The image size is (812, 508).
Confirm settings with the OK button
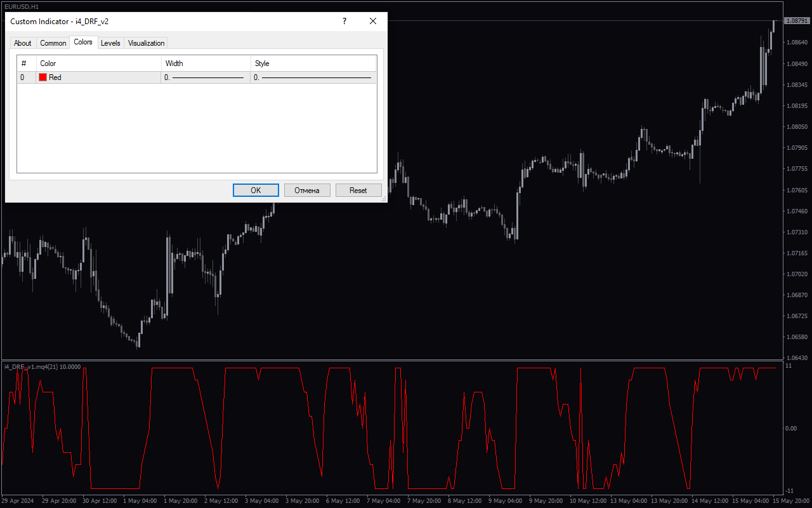pos(256,190)
